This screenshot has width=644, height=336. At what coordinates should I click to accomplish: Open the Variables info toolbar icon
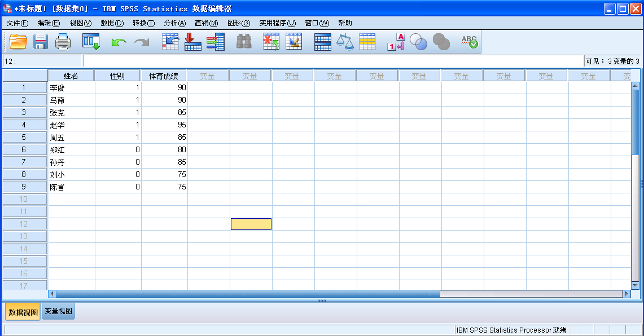216,42
